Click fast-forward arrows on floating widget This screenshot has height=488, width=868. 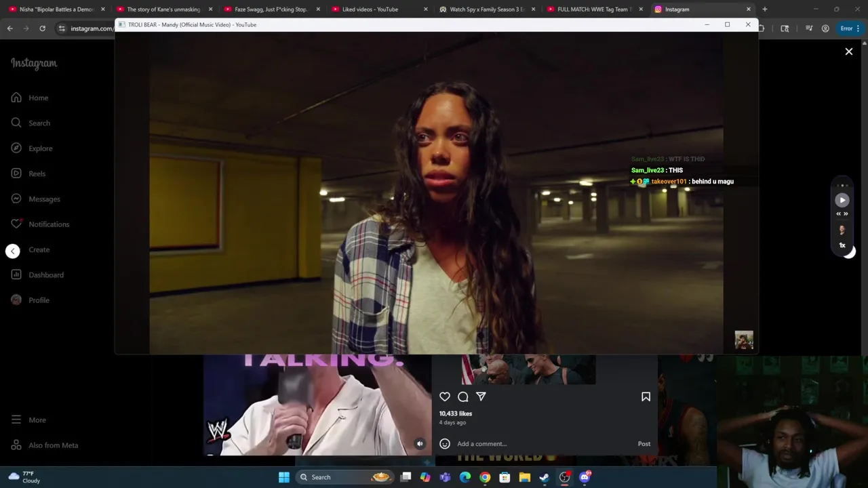tap(846, 214)
